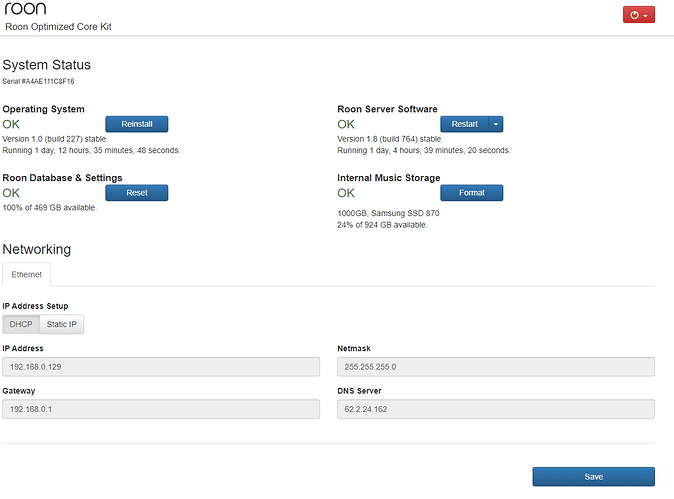
Task: Format the Internal Music Storage
Action: [472, 193]
